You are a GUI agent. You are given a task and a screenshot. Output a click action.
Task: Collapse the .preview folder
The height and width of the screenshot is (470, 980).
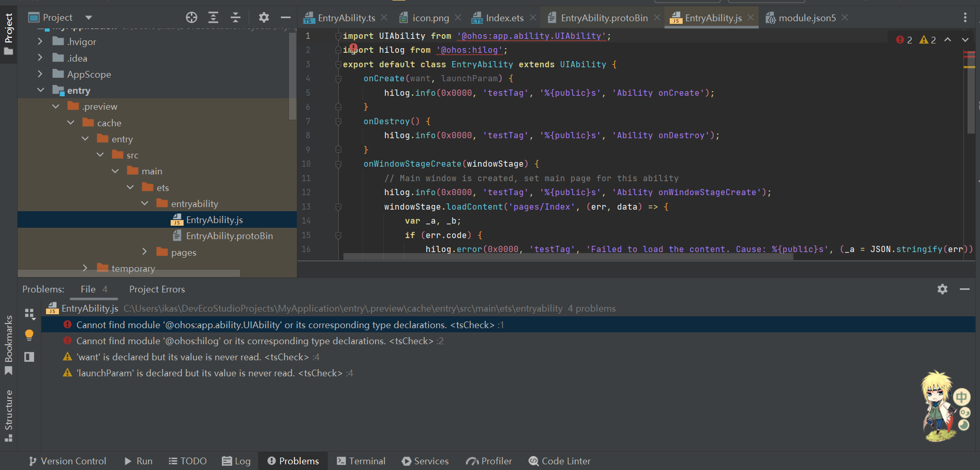55,106
